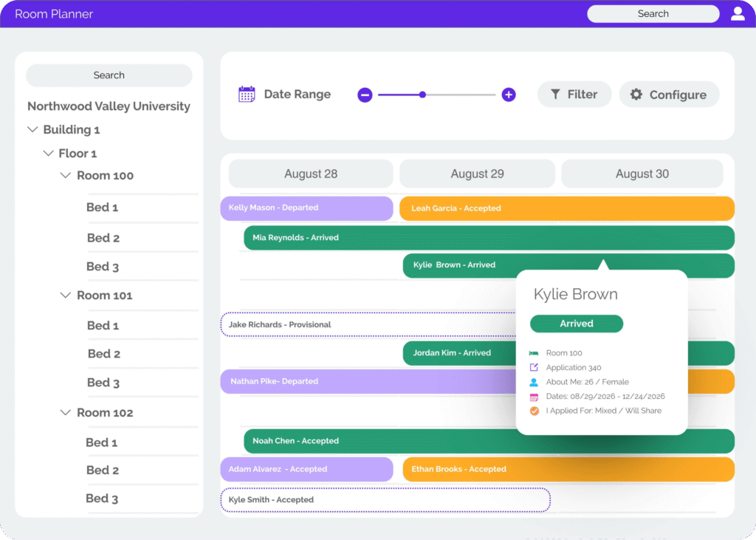756x540 pixels.
Task: Click the date range slider handle
Action: pos(422,95)
